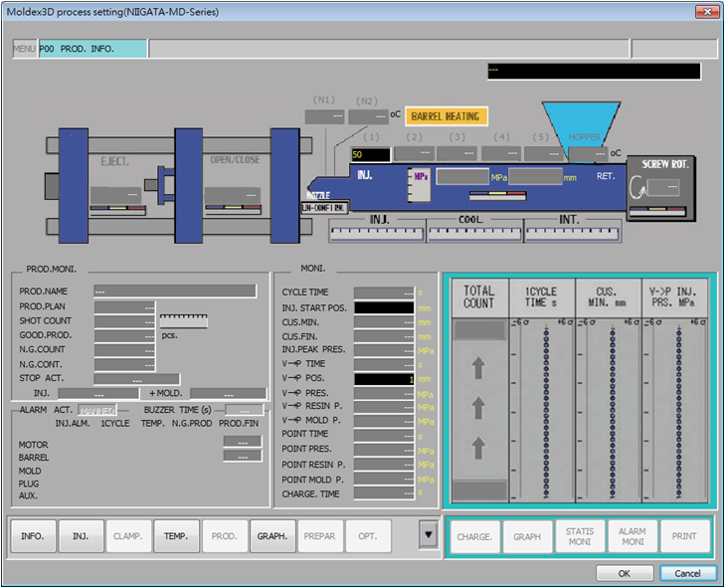Select the PREPAR page button
Image resolution: width=725 pixels, height=588 pixels.
pyautogui.click(x=320, y=535)
